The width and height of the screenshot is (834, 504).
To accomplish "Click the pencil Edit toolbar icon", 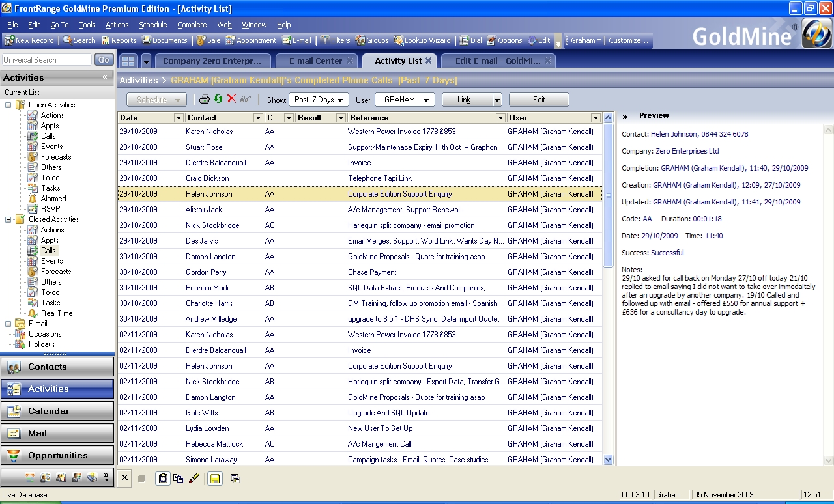I will tap(539, 40).
